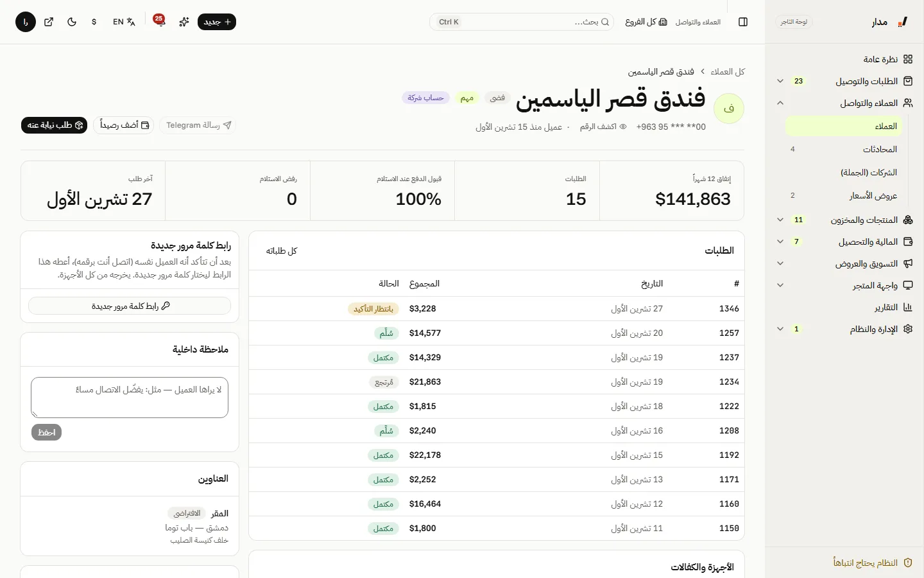Send رسالة Telegram message
Viewport: 924px width, 578px height.
point(198,125)
